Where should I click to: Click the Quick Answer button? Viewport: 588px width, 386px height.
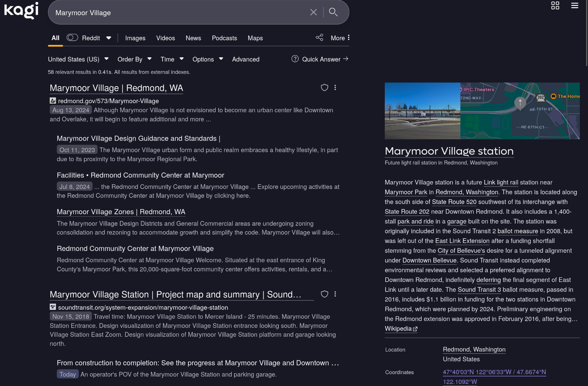pyautogui.click(x=320, y=59)
